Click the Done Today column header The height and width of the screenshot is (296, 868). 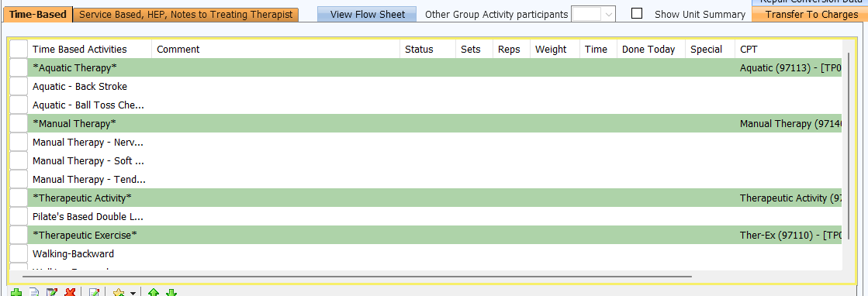[651, 50]
